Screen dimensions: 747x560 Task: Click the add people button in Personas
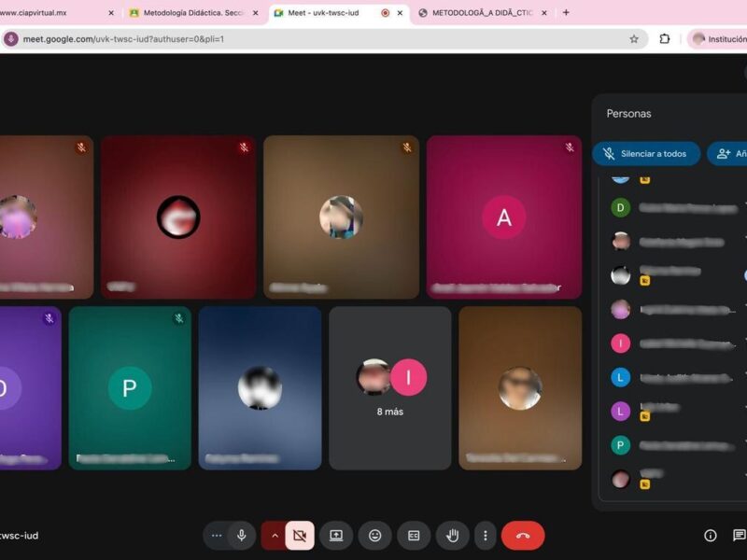click(x=727, y=153)
